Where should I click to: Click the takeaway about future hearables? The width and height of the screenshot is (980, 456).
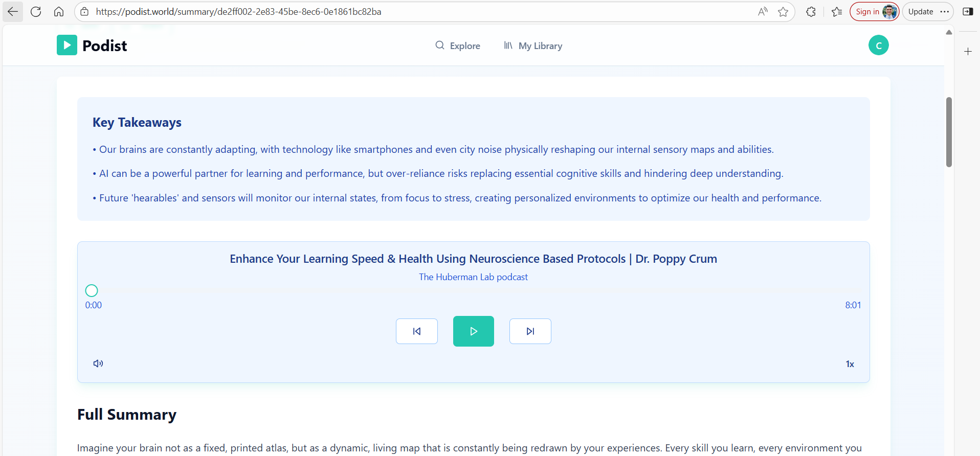pyautogui.click(x=457, y=198)
